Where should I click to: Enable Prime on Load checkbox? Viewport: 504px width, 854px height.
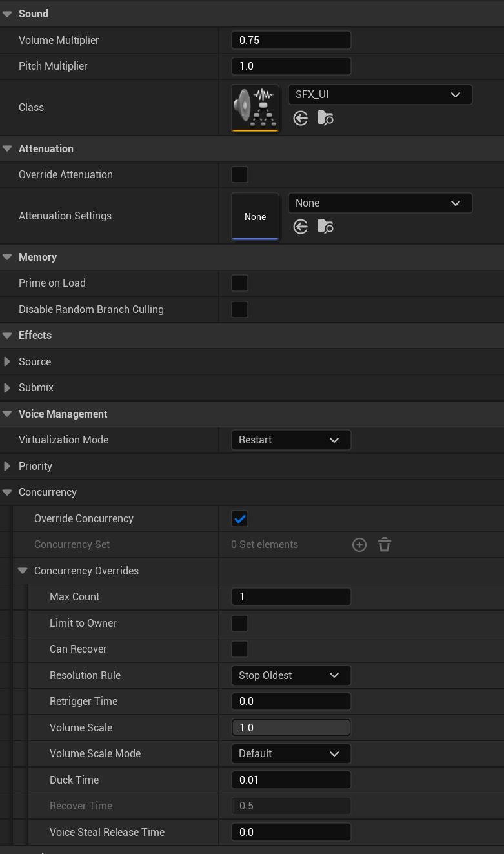239,283
